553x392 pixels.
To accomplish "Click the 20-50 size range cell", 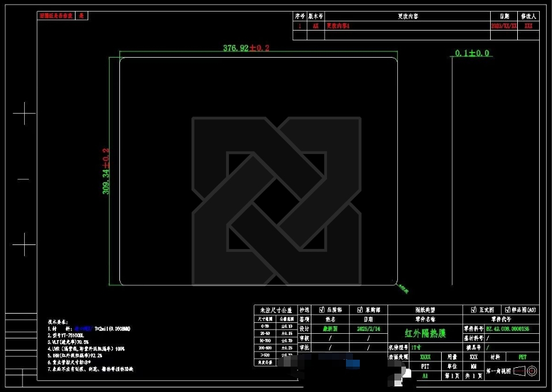I will (x=265, y=333).
